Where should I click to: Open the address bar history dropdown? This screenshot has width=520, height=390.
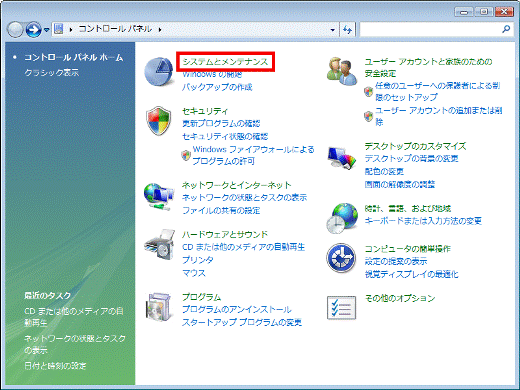pos(332,30)
